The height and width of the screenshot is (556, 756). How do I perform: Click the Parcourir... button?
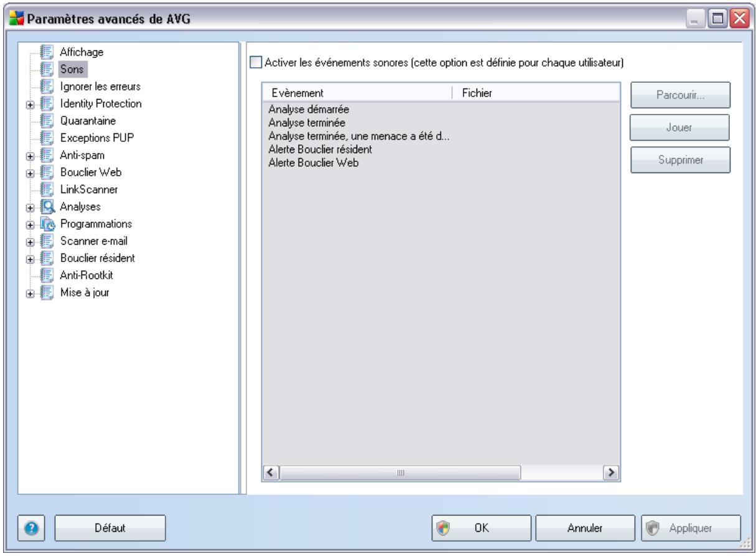(680, 95)
